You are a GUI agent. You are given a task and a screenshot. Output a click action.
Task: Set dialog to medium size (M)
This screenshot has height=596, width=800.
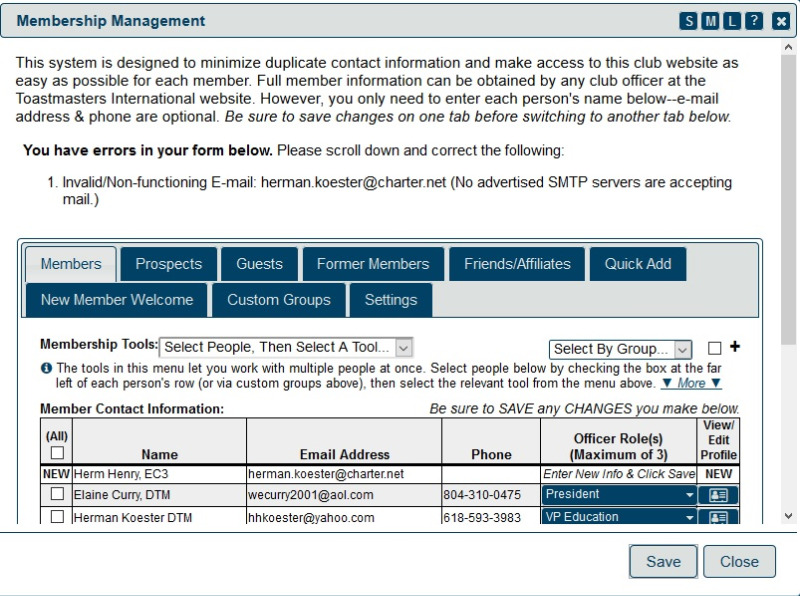tap(710, 21)
